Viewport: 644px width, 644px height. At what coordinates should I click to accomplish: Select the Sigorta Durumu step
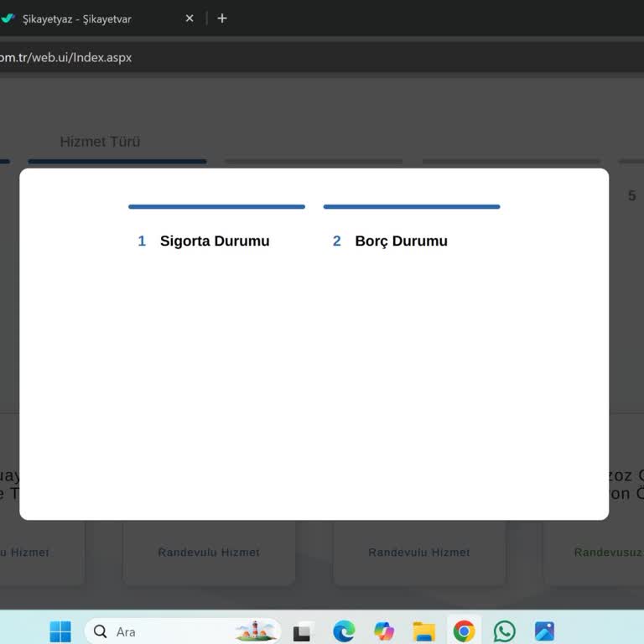coord(215,241)
